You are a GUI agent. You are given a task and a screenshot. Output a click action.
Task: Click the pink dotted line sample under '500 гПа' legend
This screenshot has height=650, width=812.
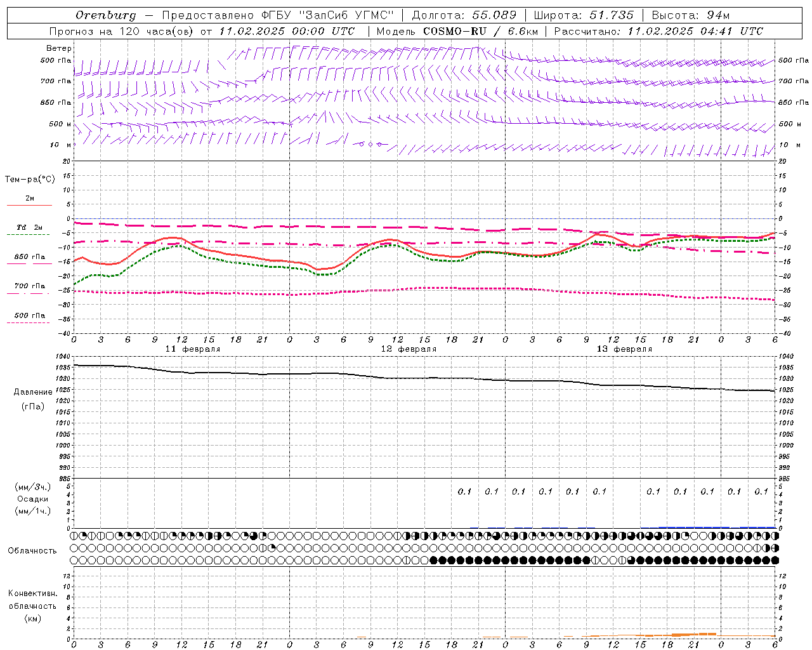tap(28, 322)
